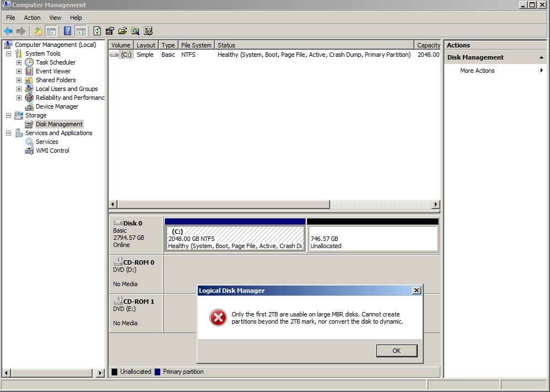Viewport: 550px width, 392px height.
Task: Open the Action menu
Action: tap(32, 18)
